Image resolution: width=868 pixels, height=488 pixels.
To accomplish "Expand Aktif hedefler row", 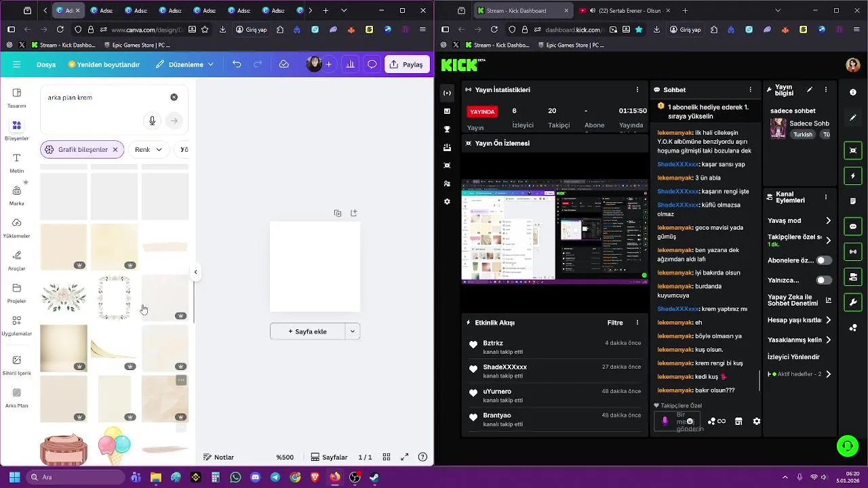I will (828, 374).
